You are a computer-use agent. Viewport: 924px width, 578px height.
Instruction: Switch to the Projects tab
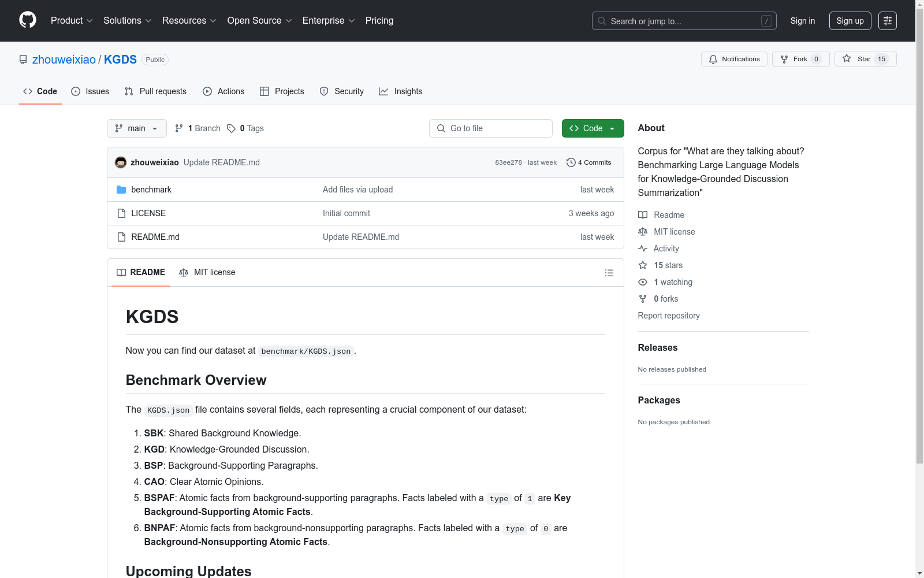pyautogui.click(x=282, y=91)
